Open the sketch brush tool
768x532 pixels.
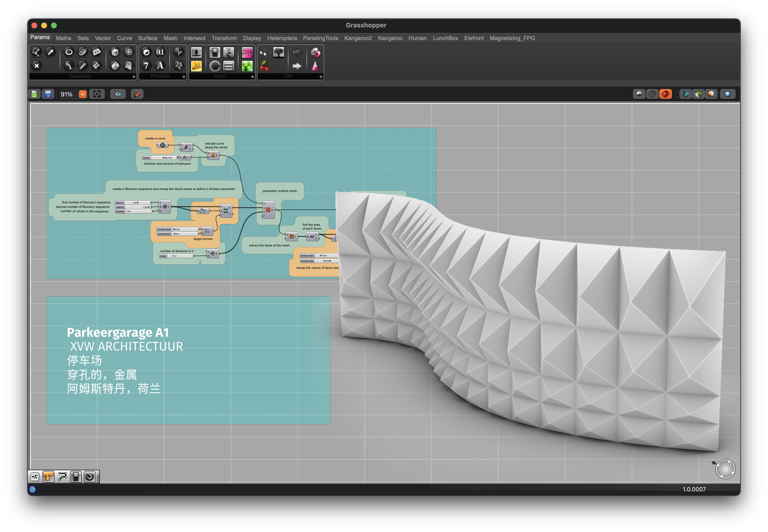[137, 94]
